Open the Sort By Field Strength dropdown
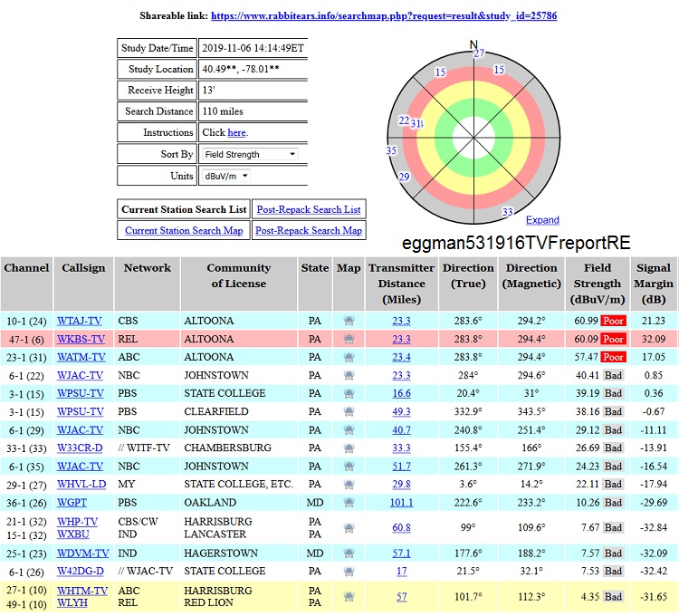The image size is (679, 616). coord(250,155)
